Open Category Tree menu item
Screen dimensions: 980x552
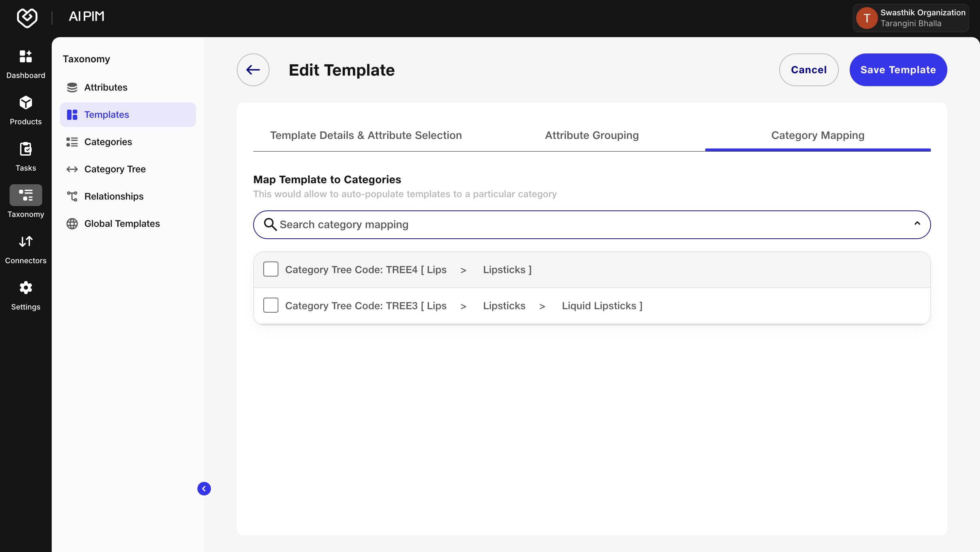pos(128,169)
